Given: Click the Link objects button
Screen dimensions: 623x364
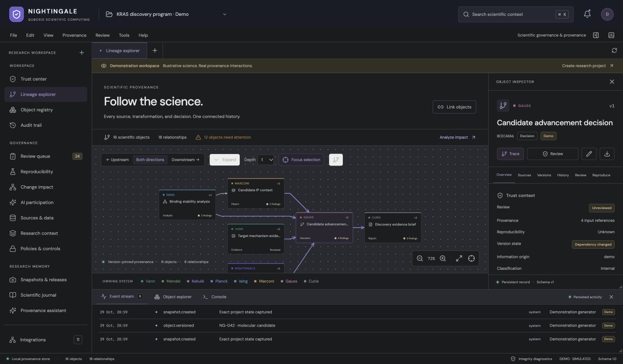Looking at the screenshot, I should 454,107.
